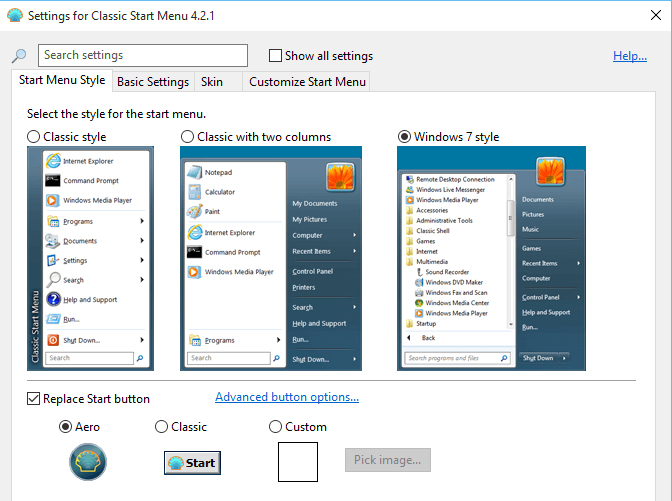The image size is (672, 501).
Task: Go to the Customize Start Menu tab
Action: pos(308,82)
